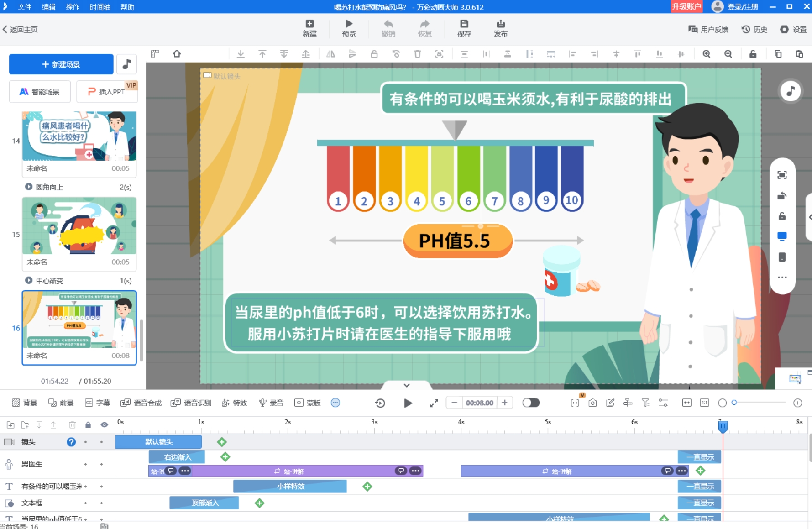The image size is (812, 529).
Task: Toggle the switch beside duration control
Action: point(531,403)
